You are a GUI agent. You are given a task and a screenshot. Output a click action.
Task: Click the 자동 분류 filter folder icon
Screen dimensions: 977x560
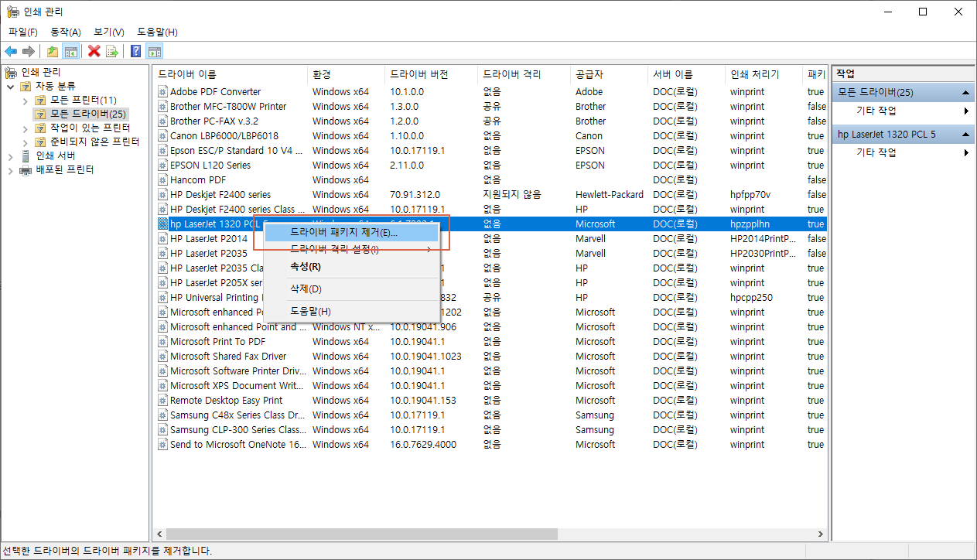pyautogui.click(x=26, y=86)
